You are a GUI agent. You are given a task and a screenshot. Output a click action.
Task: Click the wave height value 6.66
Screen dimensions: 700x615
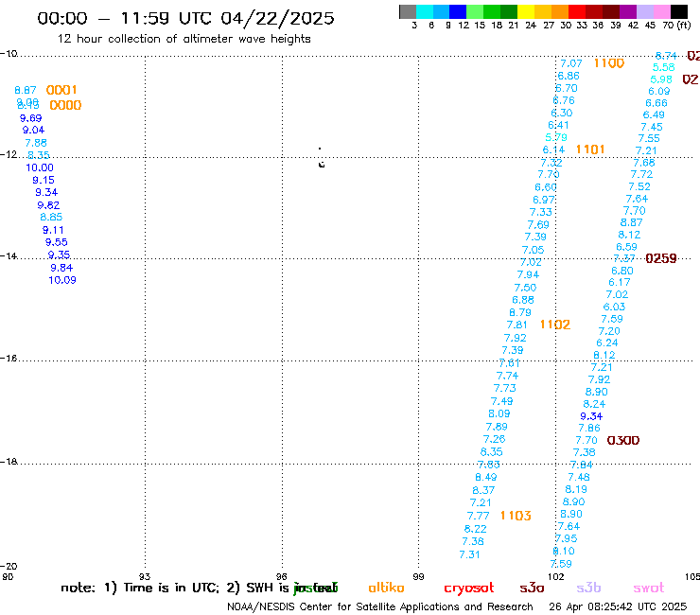point(656,103)
